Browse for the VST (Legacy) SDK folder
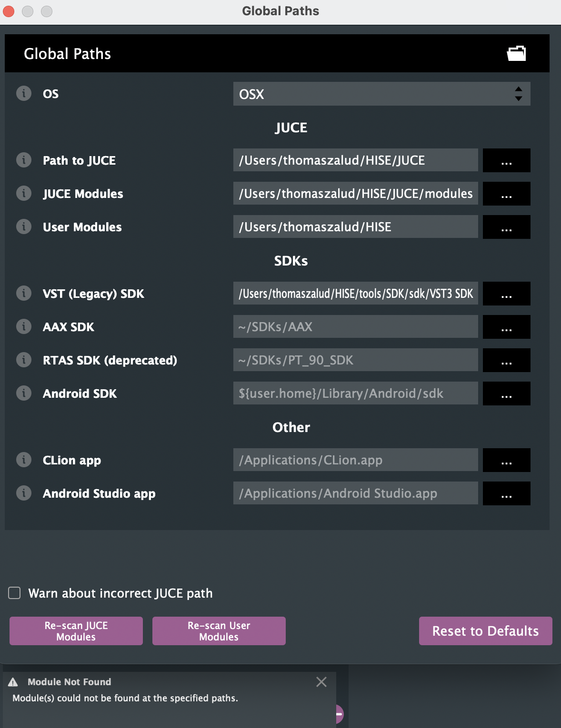The image size is (561, 728). (x=506, y=294)
